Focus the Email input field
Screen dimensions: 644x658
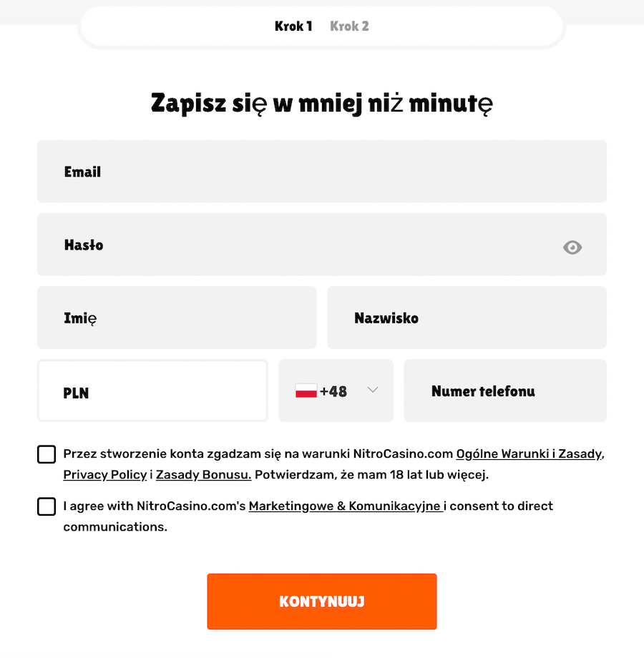pyautogui.click(x=321, y=171)
